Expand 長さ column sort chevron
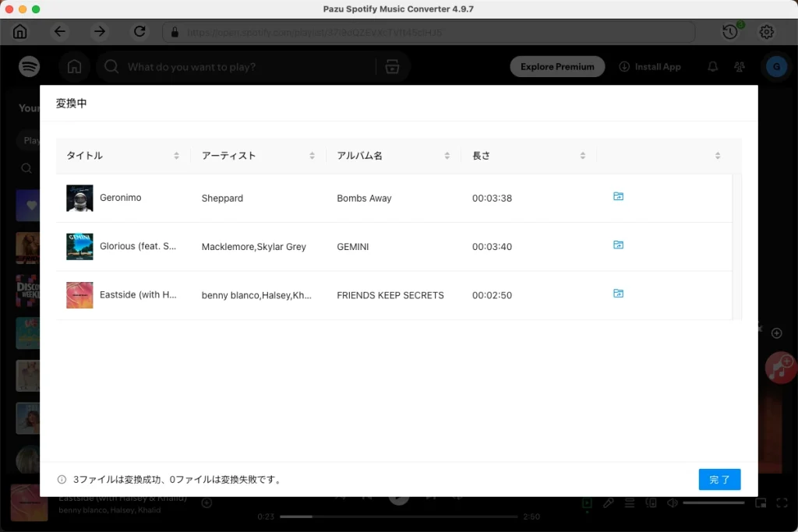 click(582, 155)
